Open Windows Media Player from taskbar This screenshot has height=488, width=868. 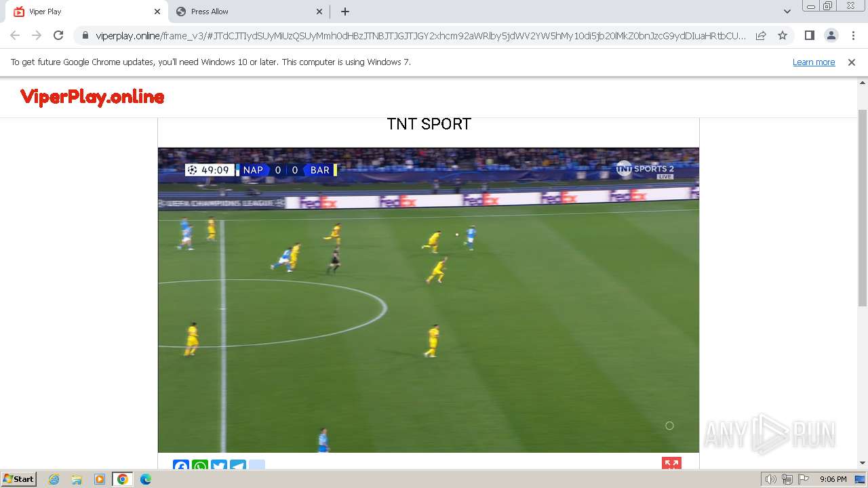point(100,479)
